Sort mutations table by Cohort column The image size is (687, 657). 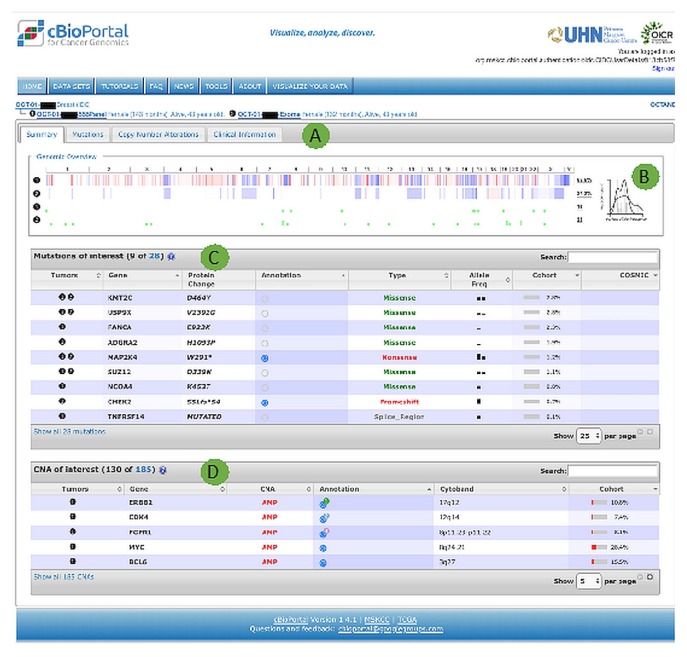coord(547,275)
